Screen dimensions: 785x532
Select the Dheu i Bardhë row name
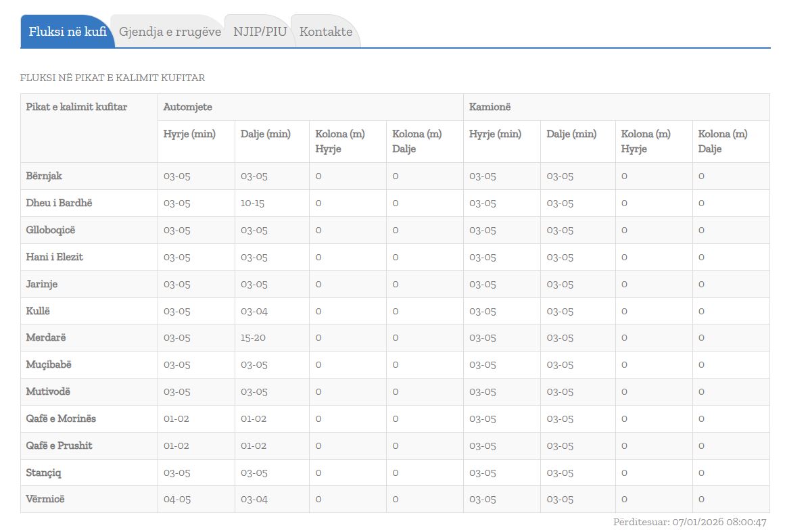coord(59,203)
